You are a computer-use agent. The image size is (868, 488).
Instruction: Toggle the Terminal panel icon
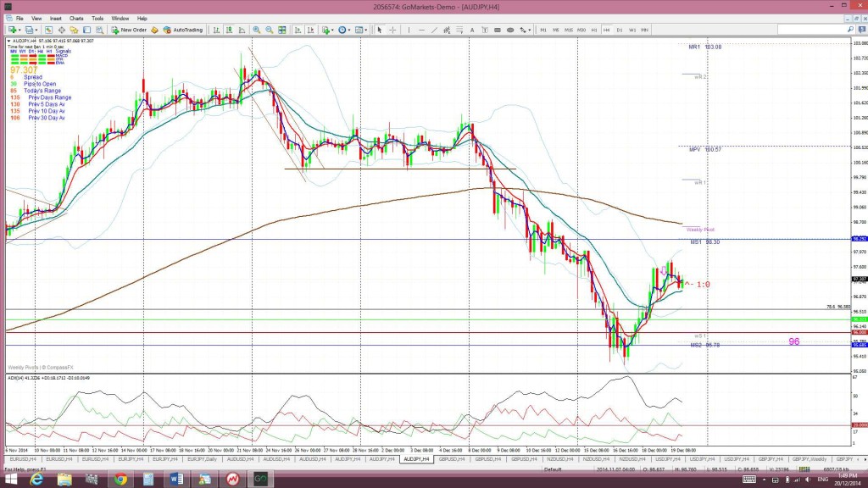[87, 30]
